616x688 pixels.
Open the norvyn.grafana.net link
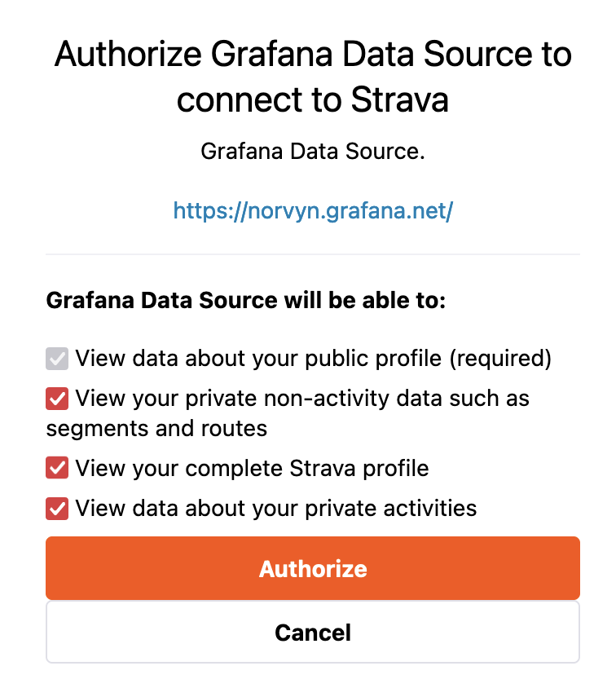313,211
